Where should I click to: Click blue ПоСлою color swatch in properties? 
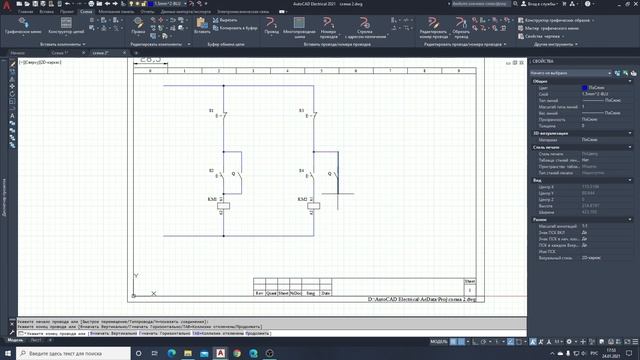[584, 87]
